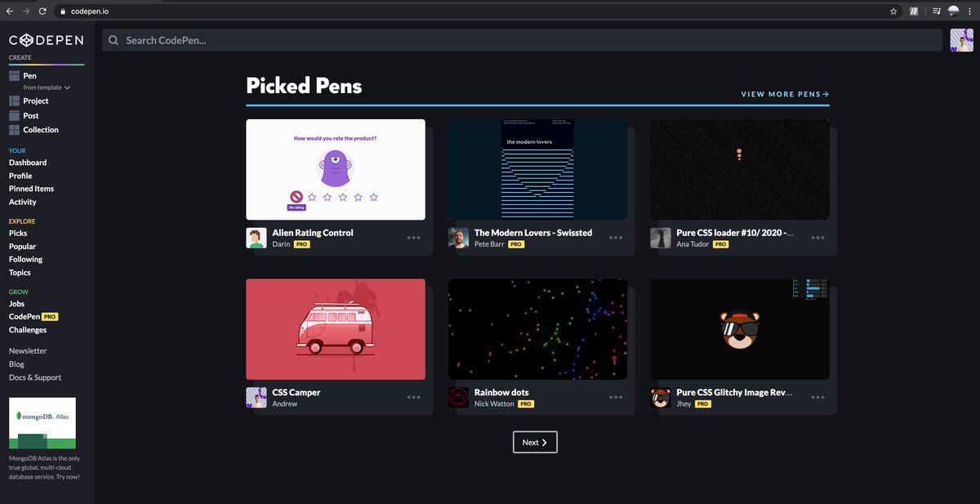The height and width of the screenshot is (504, 980).
Task: Open Topics in sidebar
Action: pos(20,273)
